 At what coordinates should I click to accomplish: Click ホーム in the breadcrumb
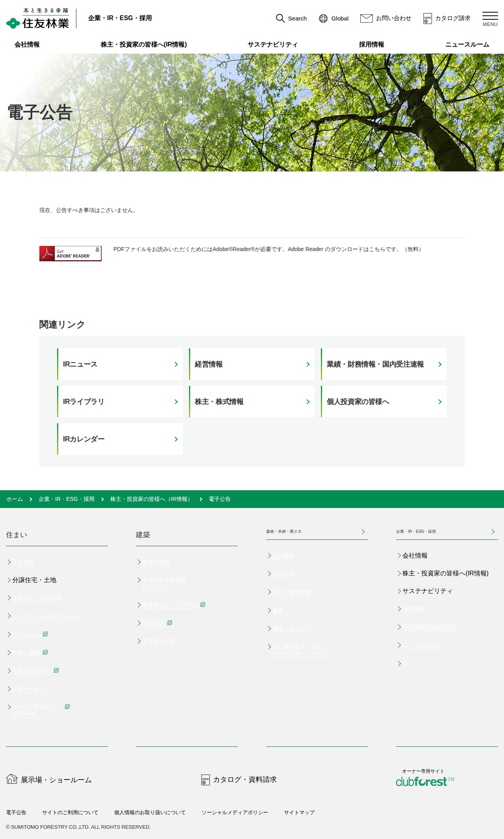15,499
